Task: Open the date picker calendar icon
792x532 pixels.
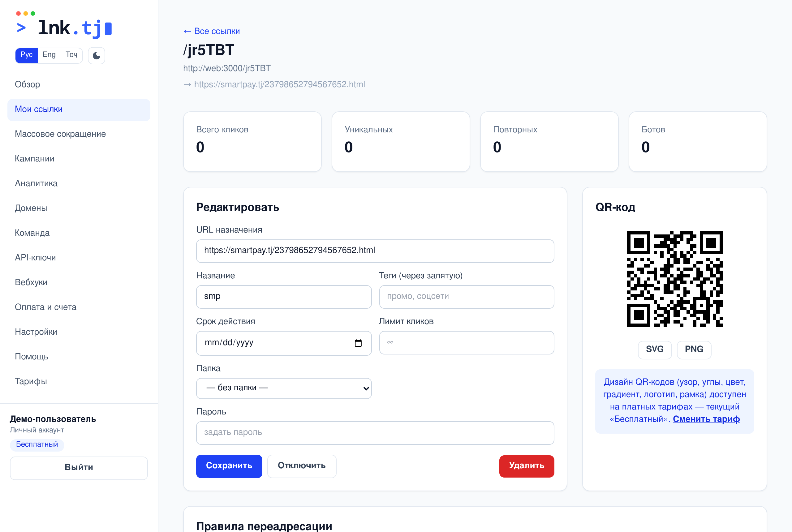Action: (x=358, y=343)
